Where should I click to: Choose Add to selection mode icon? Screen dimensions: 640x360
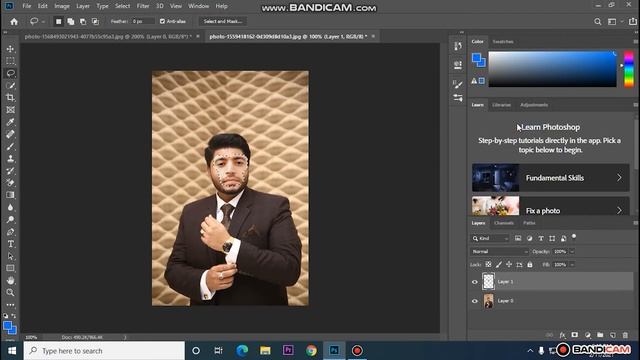click(71, 22)
